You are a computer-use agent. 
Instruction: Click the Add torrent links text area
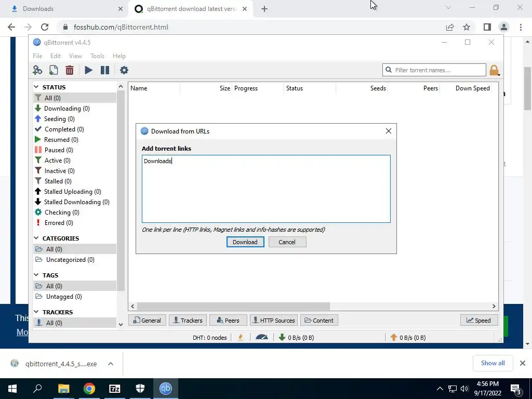pyautogui.click(x=266, y=189)
